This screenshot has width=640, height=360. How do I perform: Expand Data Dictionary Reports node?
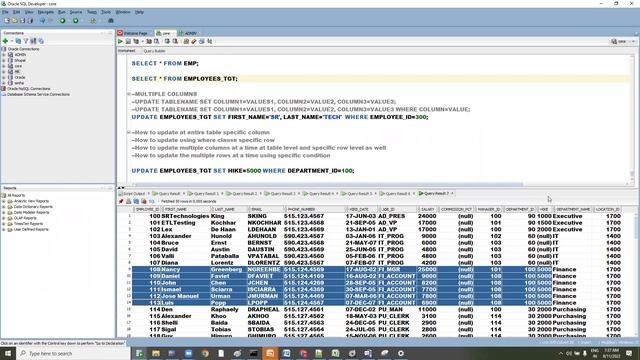[x=4, y=207]
